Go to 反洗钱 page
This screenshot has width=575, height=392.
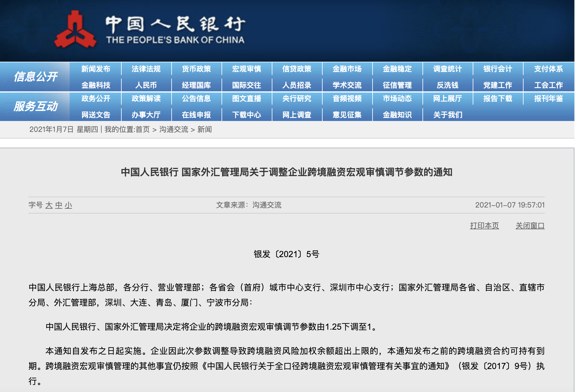[x=447, y=85]
